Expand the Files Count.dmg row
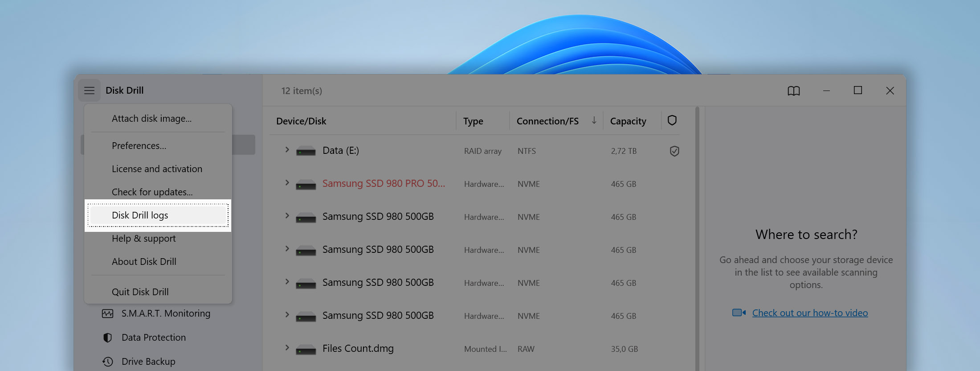The width and height of the screenshot is (980, 371). (287, 348)
